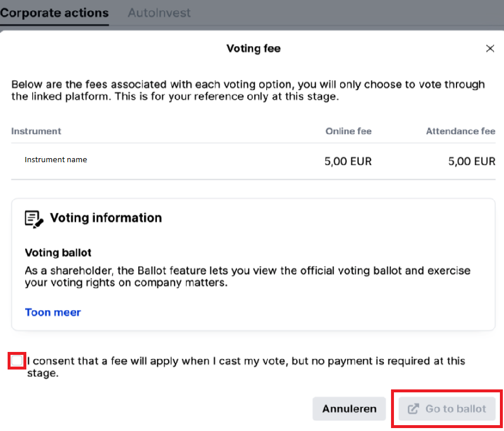Click the 5,00 EUR attendance fee value
504x431 pixels.
click(471, 161)
